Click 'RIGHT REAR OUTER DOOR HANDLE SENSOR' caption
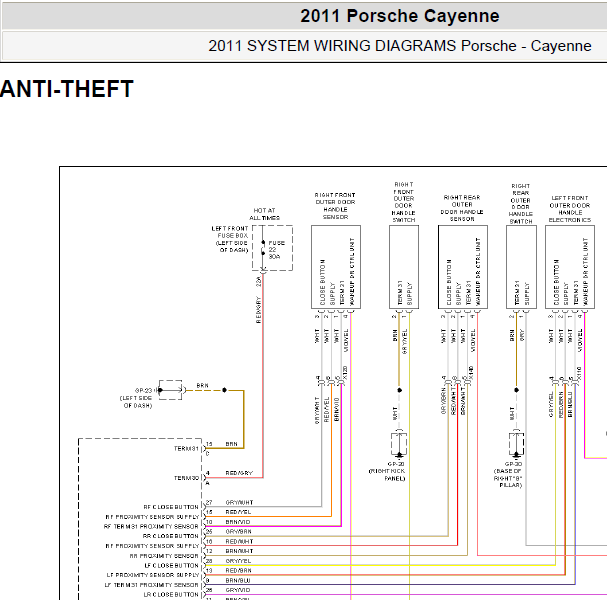This screenshot has height=600, width=607. (462, 208)
